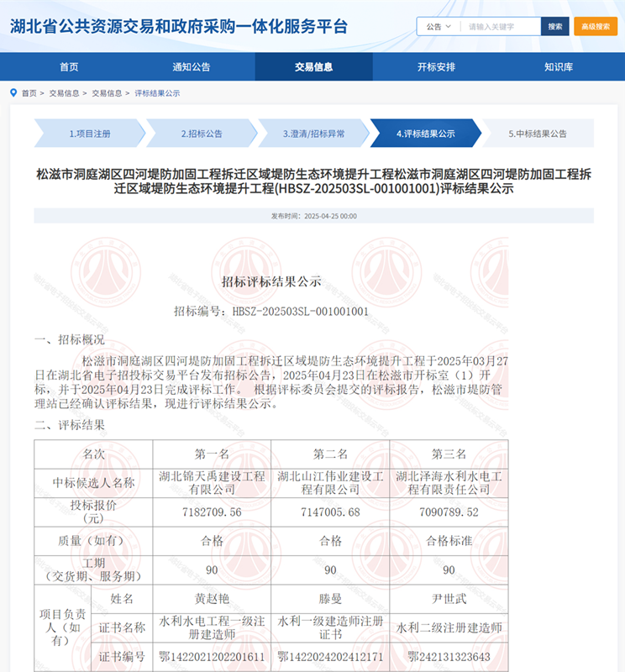Click 评标结果公示 in the breadcrumb
Viewport: 625px width, 672px height.
[157, 93]
